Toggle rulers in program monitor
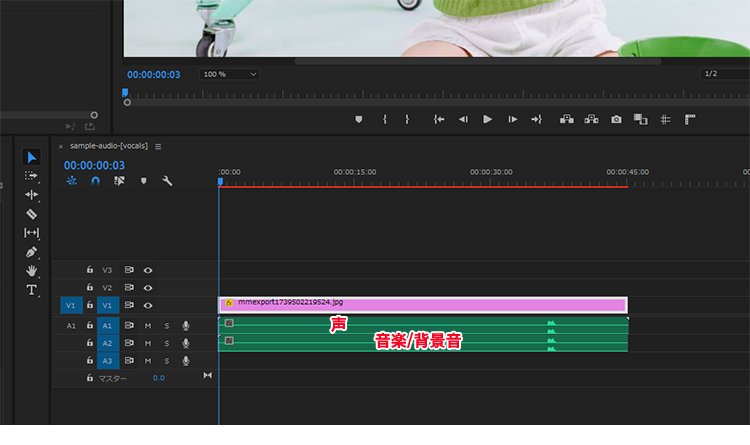 tap(690, 120)
